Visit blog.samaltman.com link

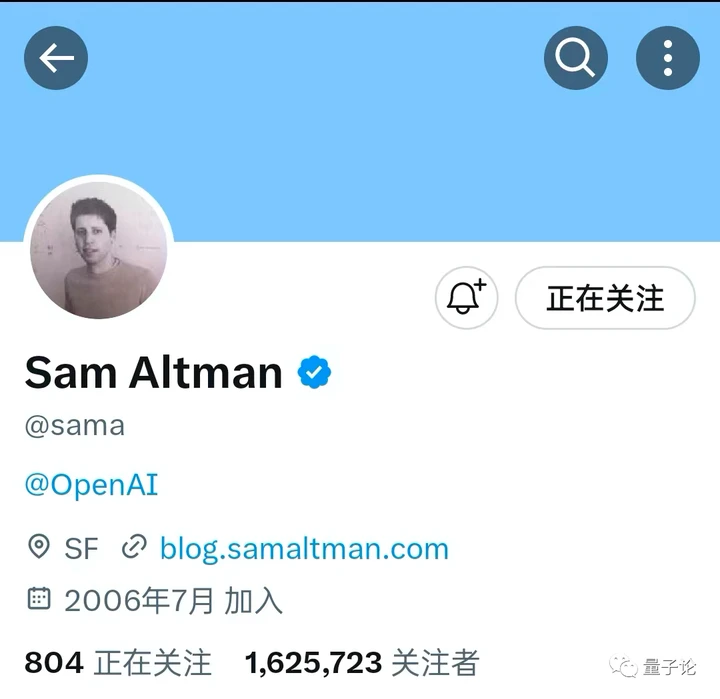tap(304, 548)
